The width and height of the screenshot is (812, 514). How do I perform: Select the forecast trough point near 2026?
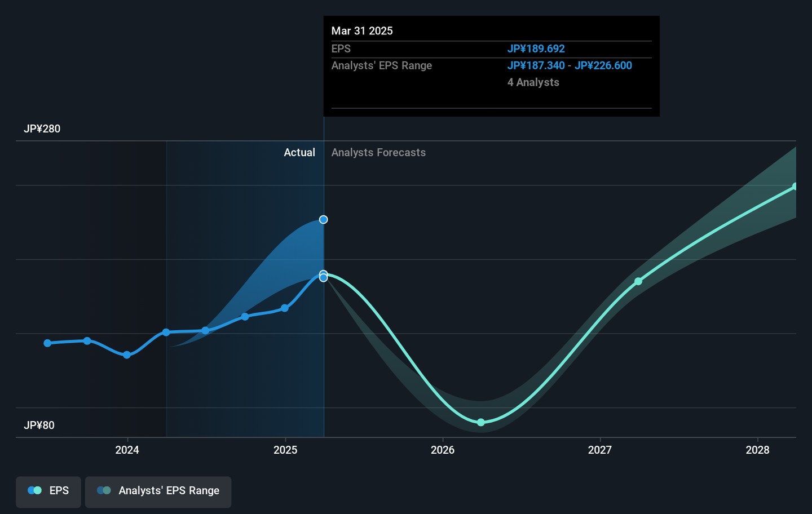pos(481,423)
